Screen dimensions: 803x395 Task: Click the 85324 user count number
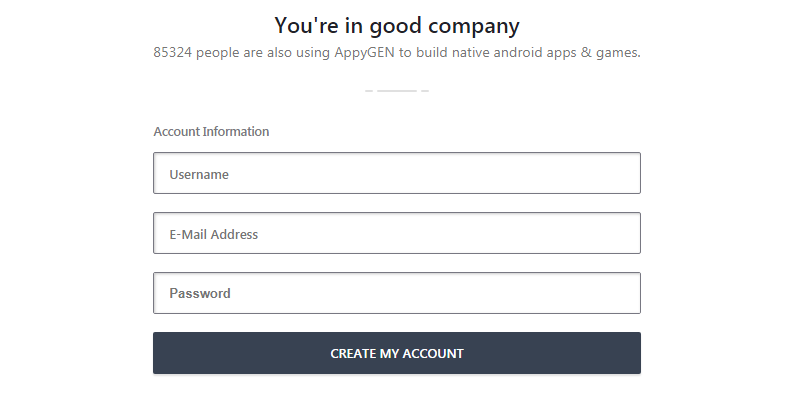coord(173,53)
